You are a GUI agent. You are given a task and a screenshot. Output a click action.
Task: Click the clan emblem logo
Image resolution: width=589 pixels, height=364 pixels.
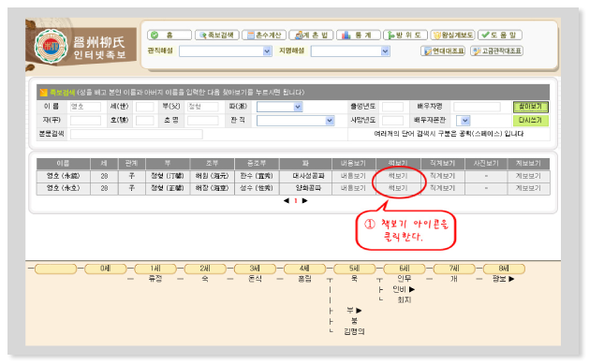tap(52, 46)
